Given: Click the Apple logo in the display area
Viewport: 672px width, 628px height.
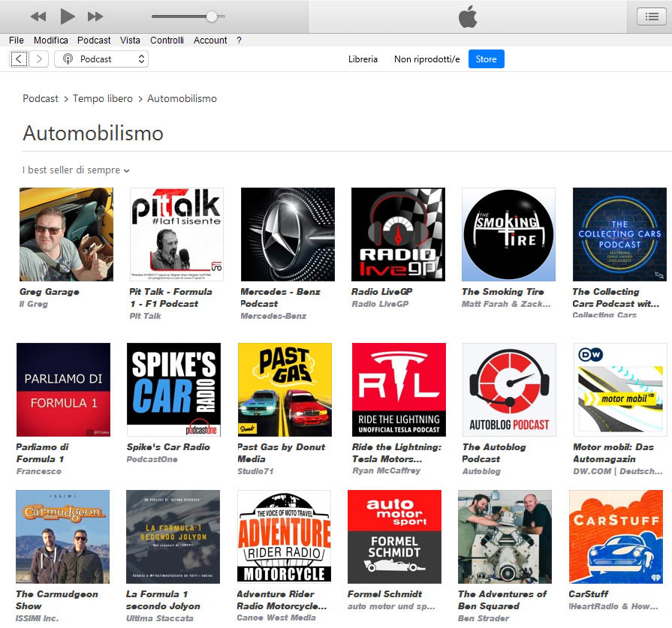Looking at the screenshot, I should [468, 17].
